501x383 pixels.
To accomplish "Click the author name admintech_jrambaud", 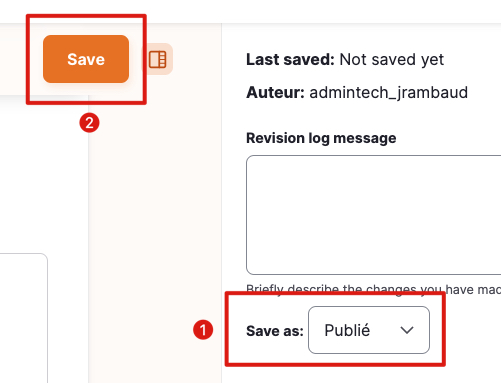I will click(389, 92).
